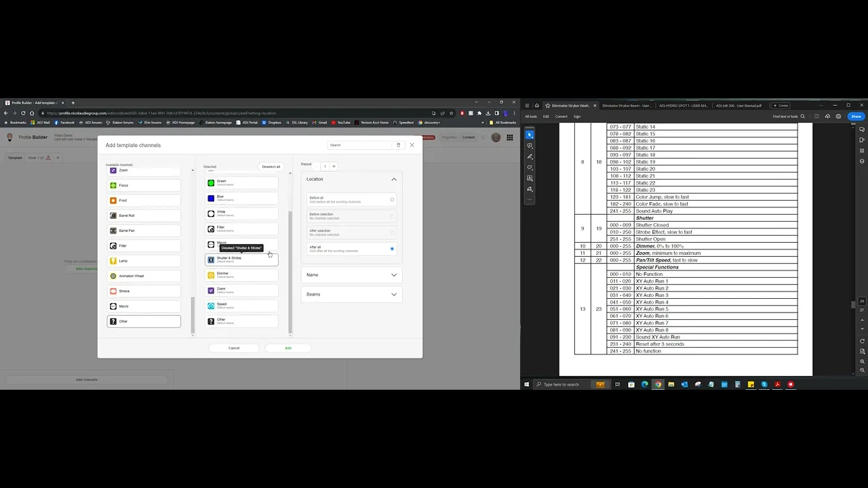Viewport: 868px width, 488px height.
Task: Open the Acrobat page thumbnails panel icon
Action: [x=862, y=150]
